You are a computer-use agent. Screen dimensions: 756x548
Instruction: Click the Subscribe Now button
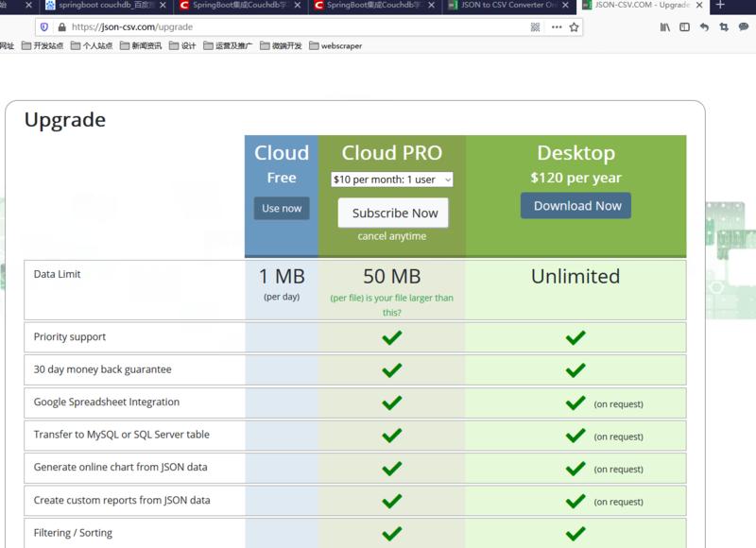pos(393,213)
